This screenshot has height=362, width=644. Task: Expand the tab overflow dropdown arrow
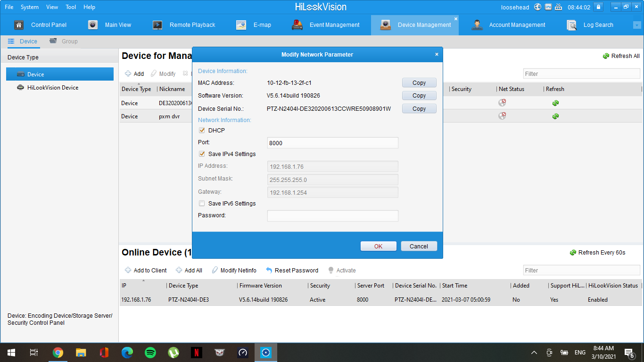pyautogui.click(x=637, y=25)
